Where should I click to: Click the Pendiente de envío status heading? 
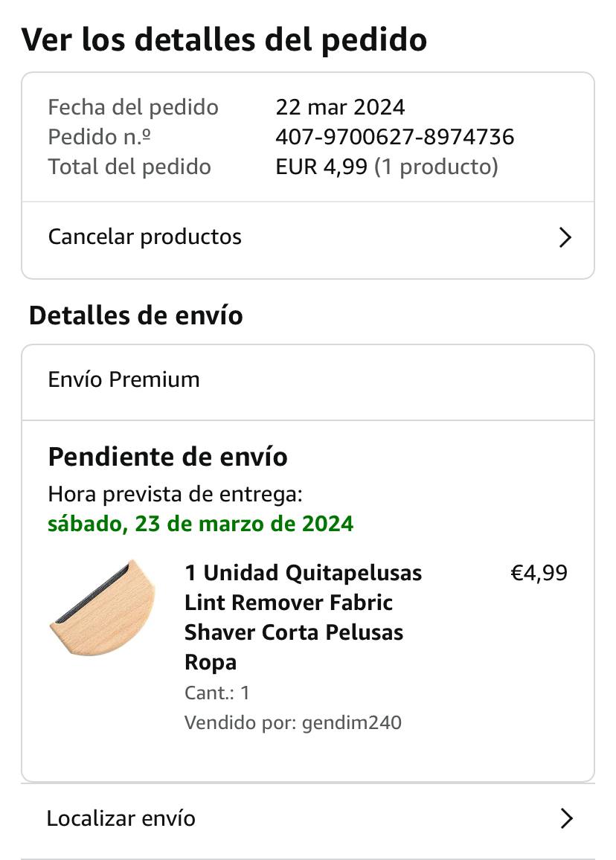click(x=168, y=457)
